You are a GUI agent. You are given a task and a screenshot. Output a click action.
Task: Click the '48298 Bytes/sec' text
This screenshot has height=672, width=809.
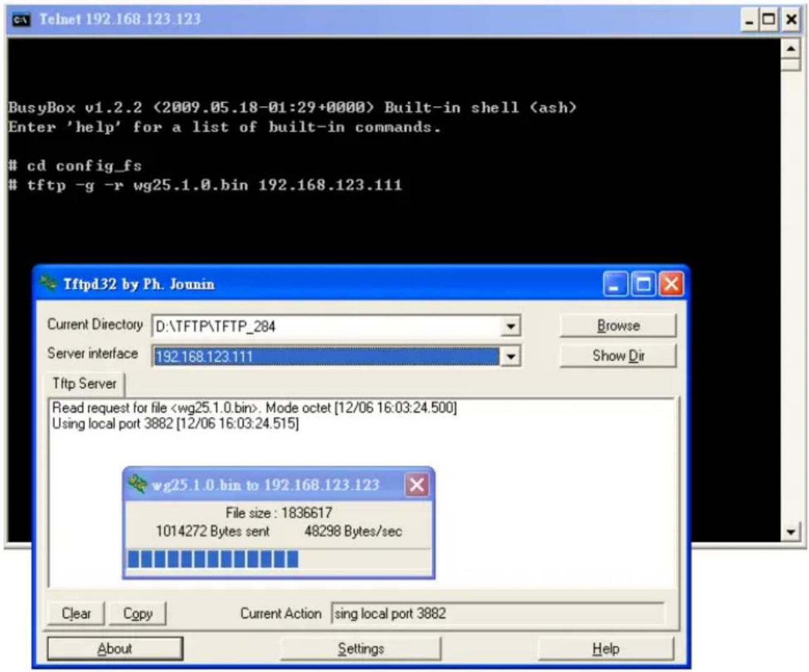point(353,531)
